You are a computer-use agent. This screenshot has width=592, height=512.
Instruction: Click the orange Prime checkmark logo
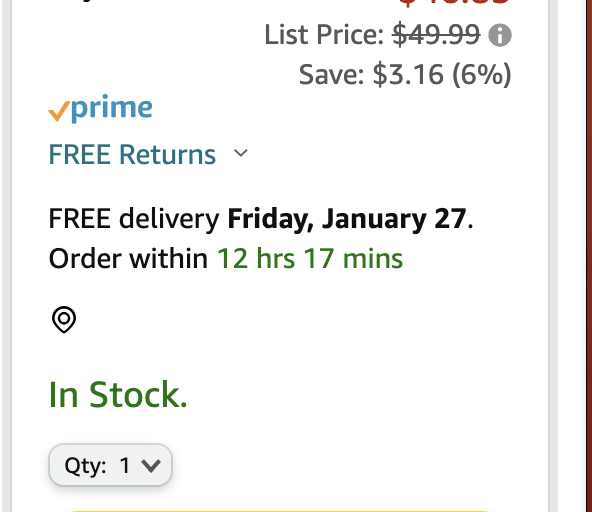pyautogui.click(x=59, y=111)
